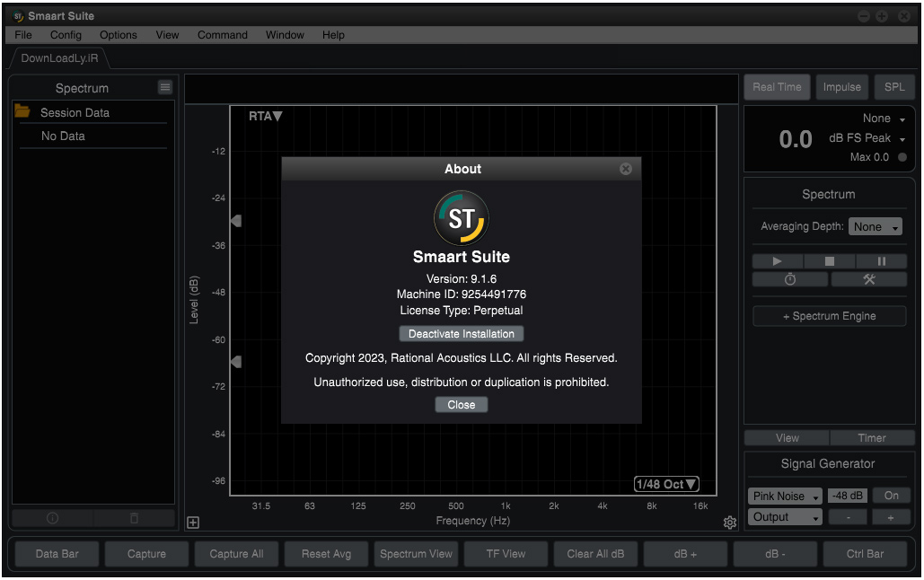
Task: Open the None input source dropdown
Action: tap(884, 119)
